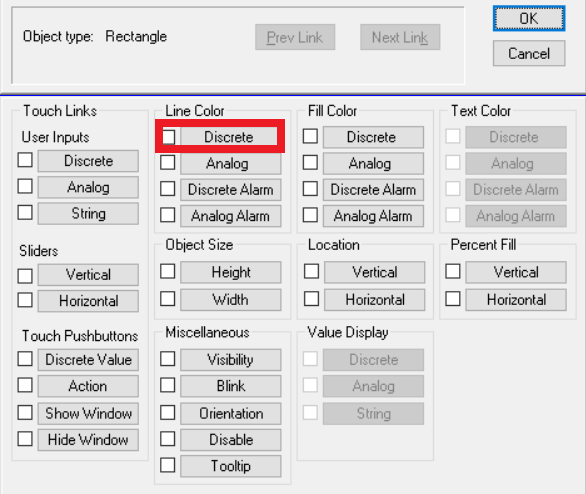
Task: Check the User Inputs Analog checkbox
Action: (25, 186)
